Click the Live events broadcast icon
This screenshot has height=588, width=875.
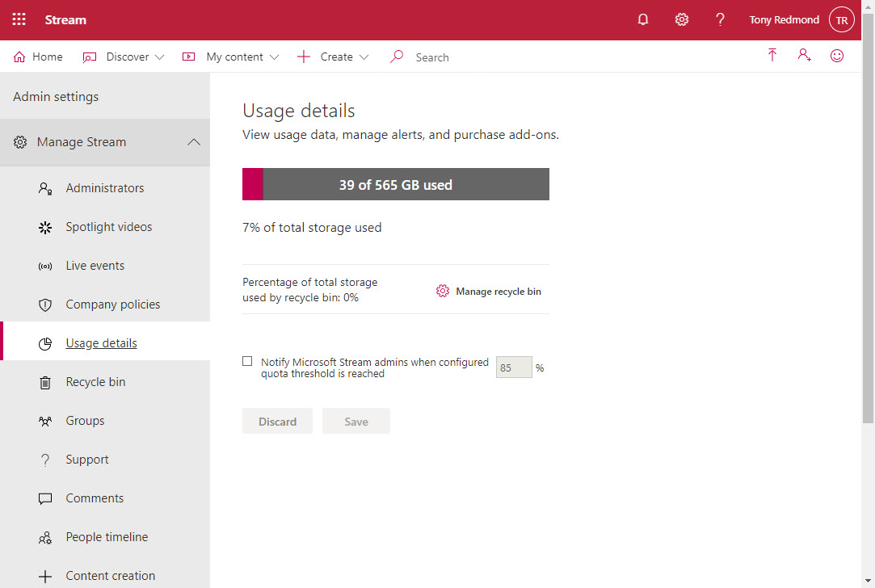[x=45, y=266]
